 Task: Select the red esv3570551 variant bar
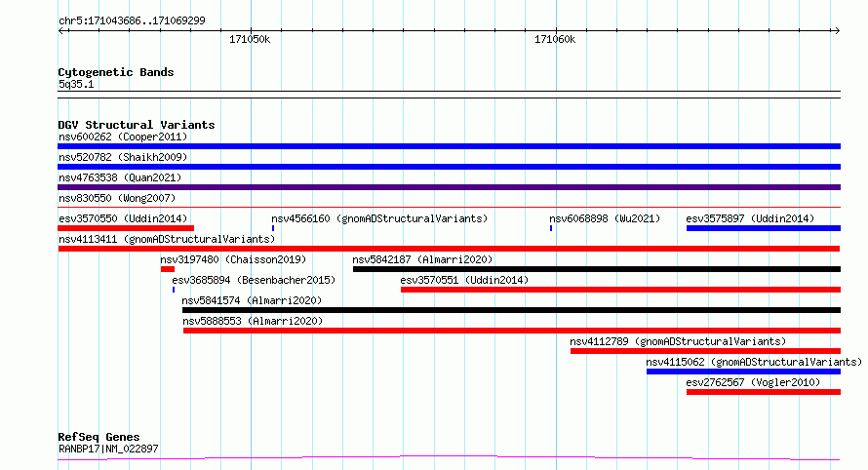620,290
